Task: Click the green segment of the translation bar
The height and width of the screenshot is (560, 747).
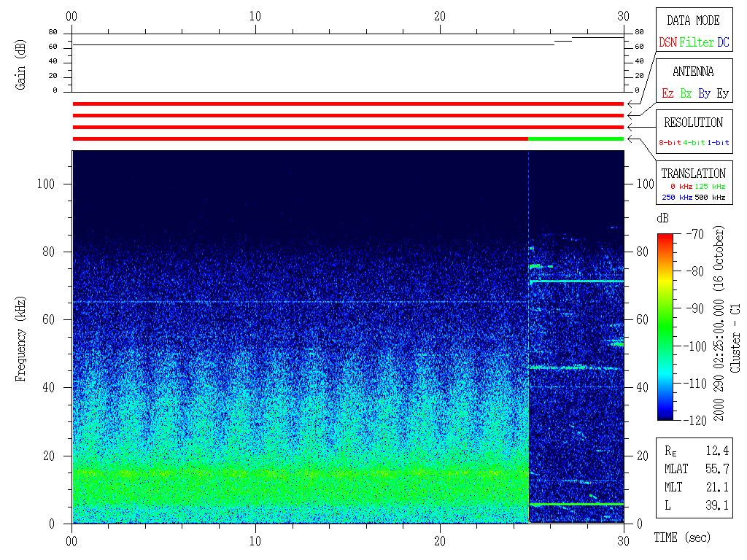Action: pyautogui.click(x=576, y=139)
